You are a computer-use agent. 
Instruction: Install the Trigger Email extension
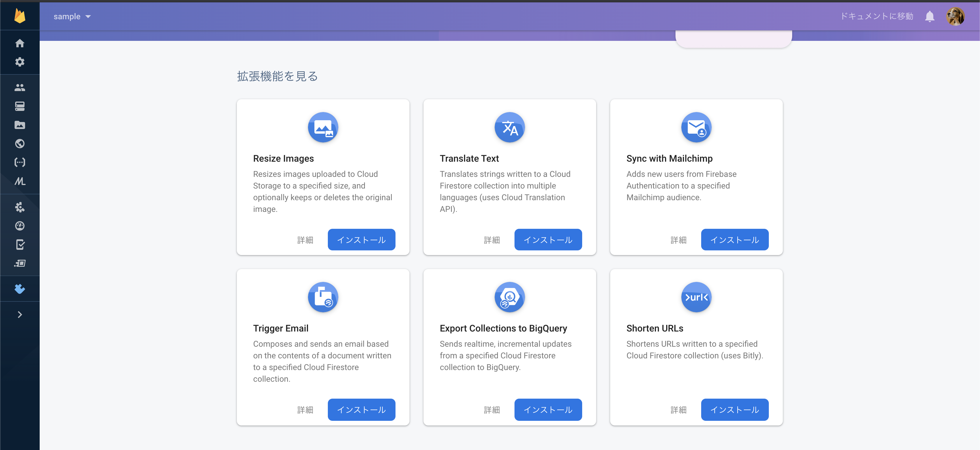[x=361, y=409]
